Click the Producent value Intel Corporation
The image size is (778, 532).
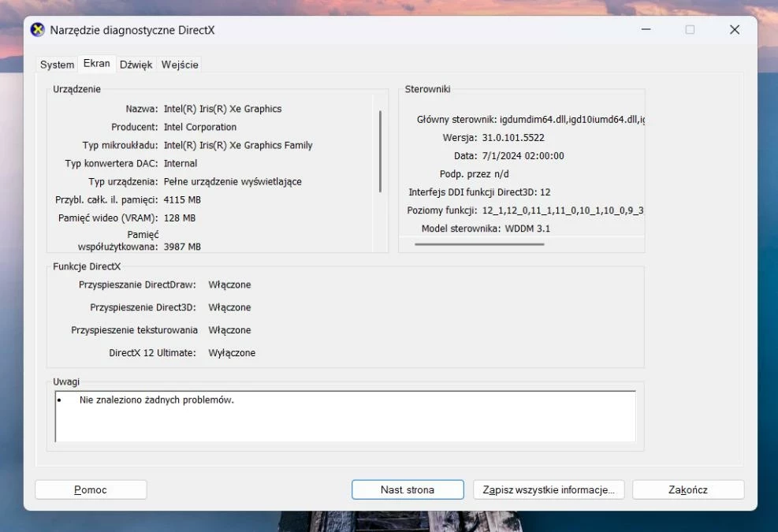[x=200, y=127]
